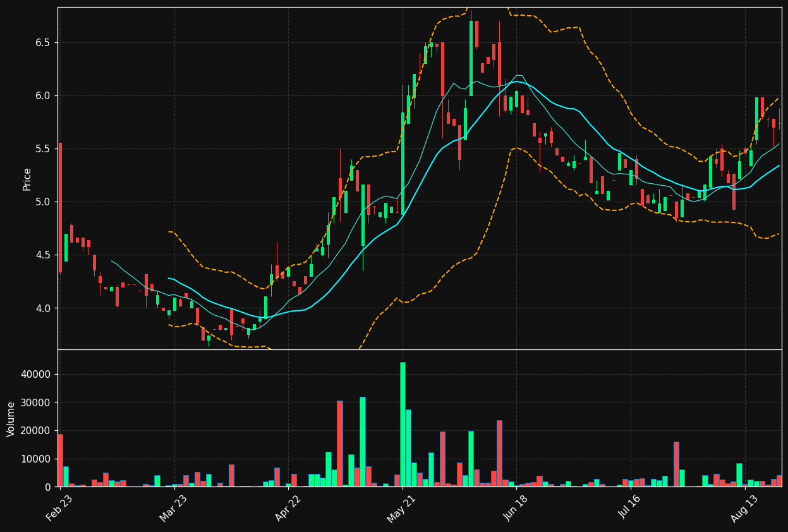Click the 'Mar 23' date label
The height and width of the screenshot is (532, 788).
click(x=173, y=508)
